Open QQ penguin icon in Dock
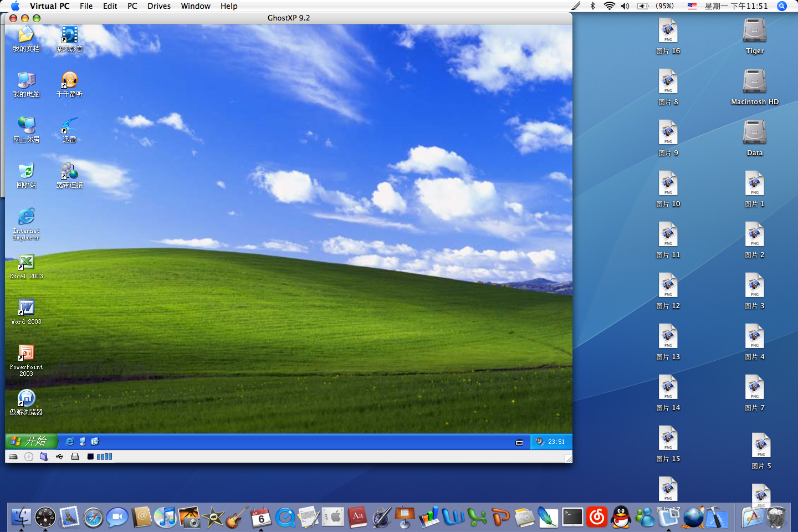Viewport: 798px width, 532px height. coord(621,517)
